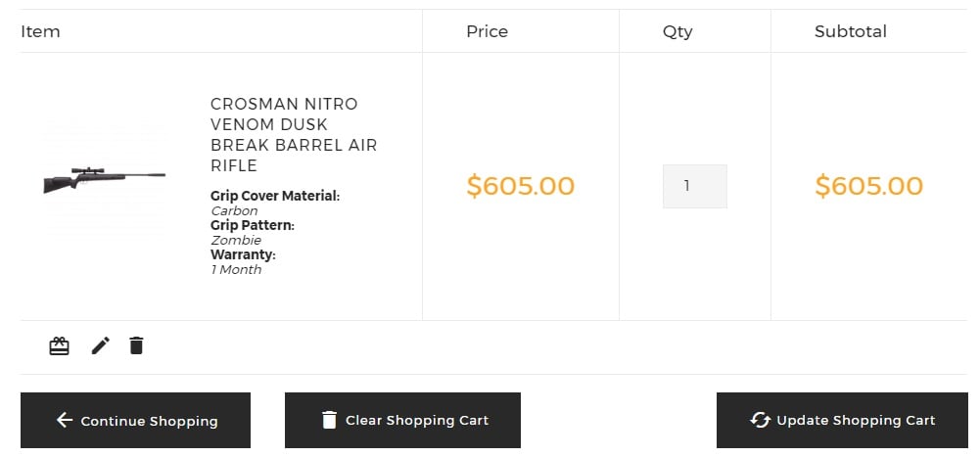The height and width of the screenshot is (457, 980).
Task: Click the Zombie grip pattern value
Action: pyautogui.click(x=236, y=241)
